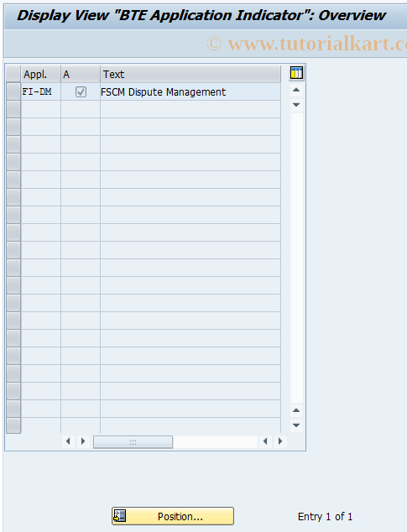Click the horizontal scrollbar thumb
The height and width of the screenshot is (532, 407).
click(133, 441)
